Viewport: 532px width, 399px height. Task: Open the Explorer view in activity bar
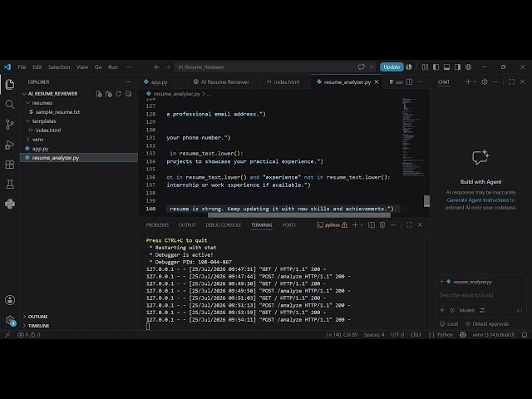click(x=10, y=84)
